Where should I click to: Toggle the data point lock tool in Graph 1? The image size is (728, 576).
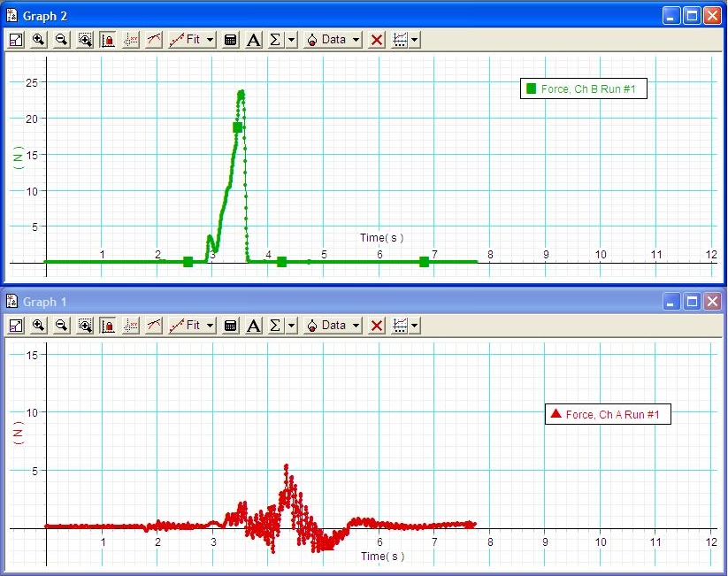(108, 326)
